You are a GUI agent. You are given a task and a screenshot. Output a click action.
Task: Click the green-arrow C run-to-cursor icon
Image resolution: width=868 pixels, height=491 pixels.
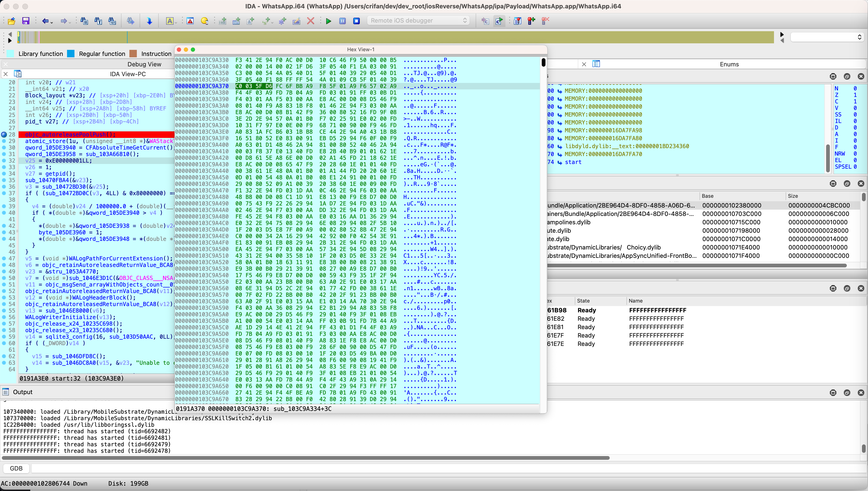point(499,21)
